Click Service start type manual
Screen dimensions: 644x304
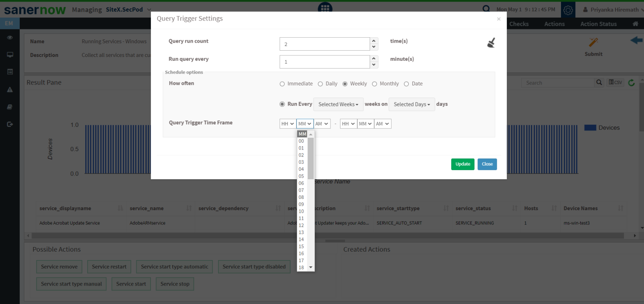pos(71,284)
